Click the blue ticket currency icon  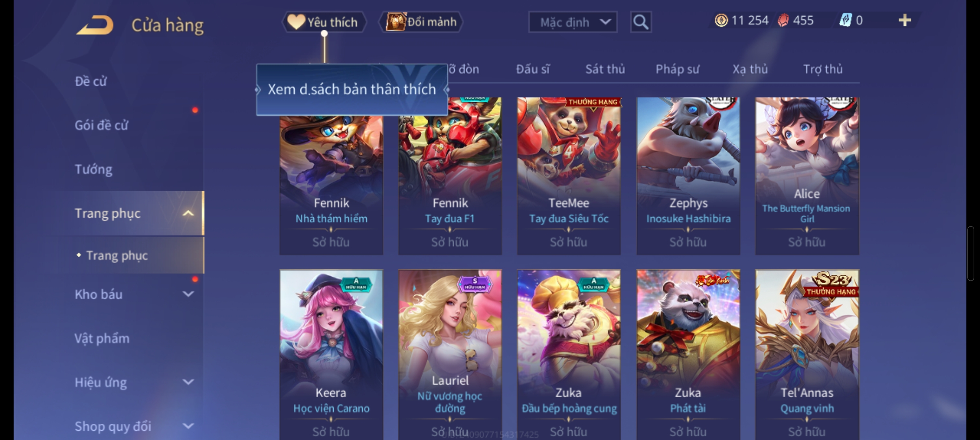tap(846, 20)
